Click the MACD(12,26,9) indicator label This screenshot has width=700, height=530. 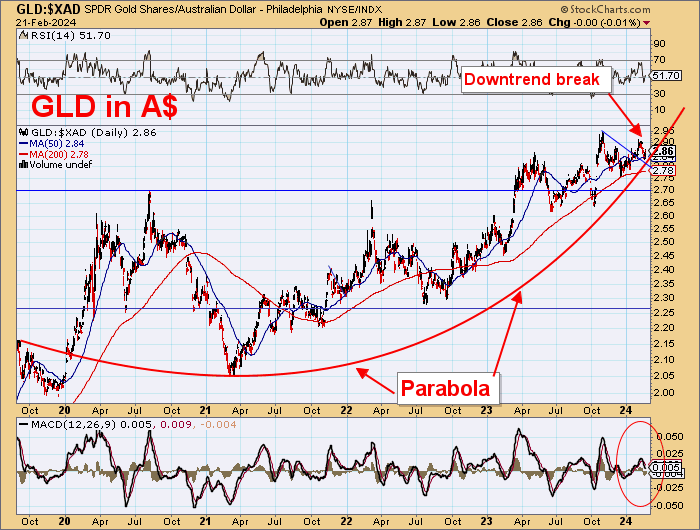(72, 425)
